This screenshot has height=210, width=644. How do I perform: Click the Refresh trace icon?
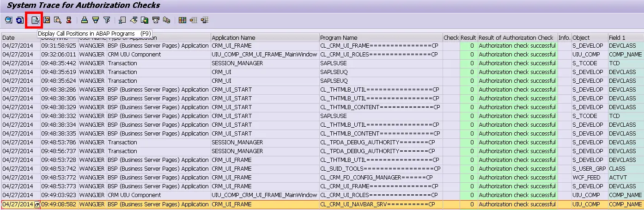tap(19, 20)
